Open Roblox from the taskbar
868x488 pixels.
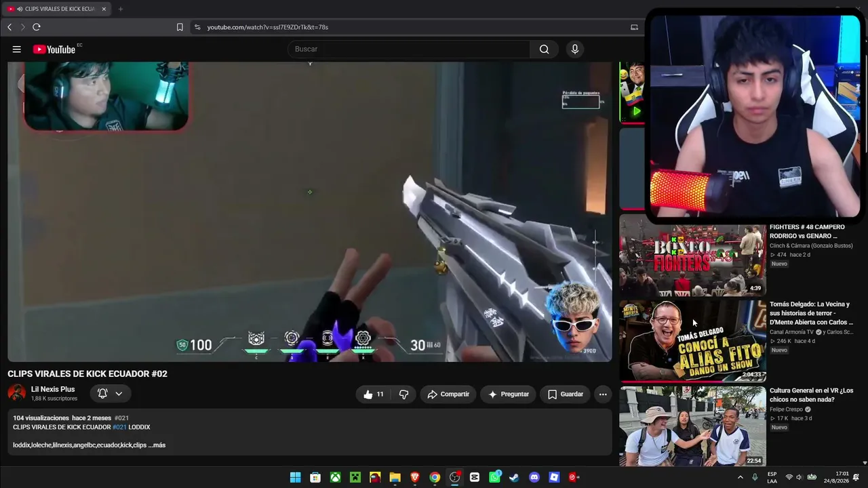554,477
